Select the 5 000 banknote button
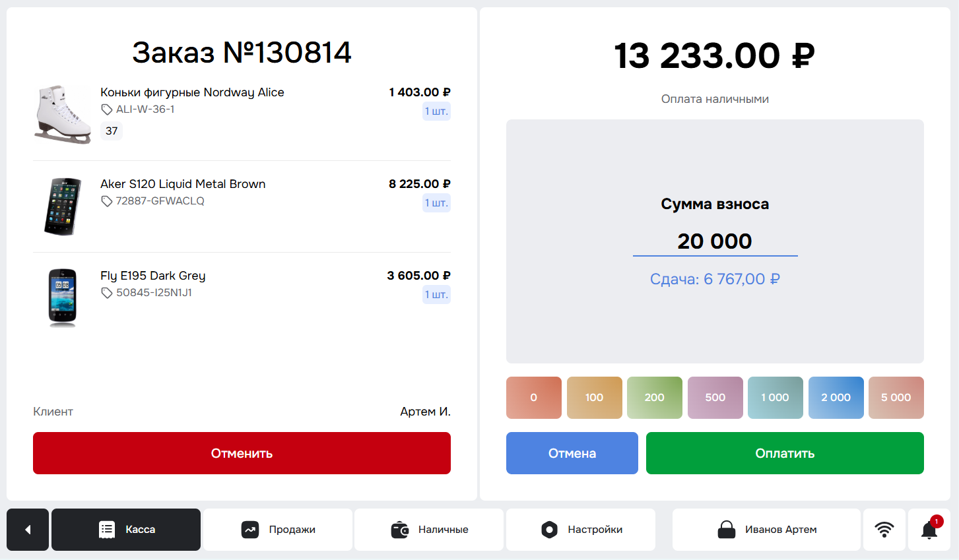Screen dimensions: 959x560 coord(896,398)
